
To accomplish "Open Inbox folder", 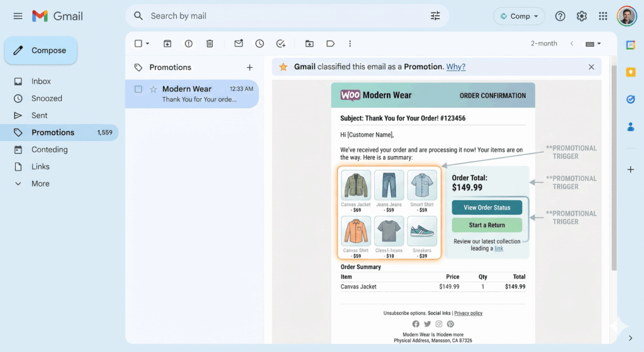I will coord(41,81).
